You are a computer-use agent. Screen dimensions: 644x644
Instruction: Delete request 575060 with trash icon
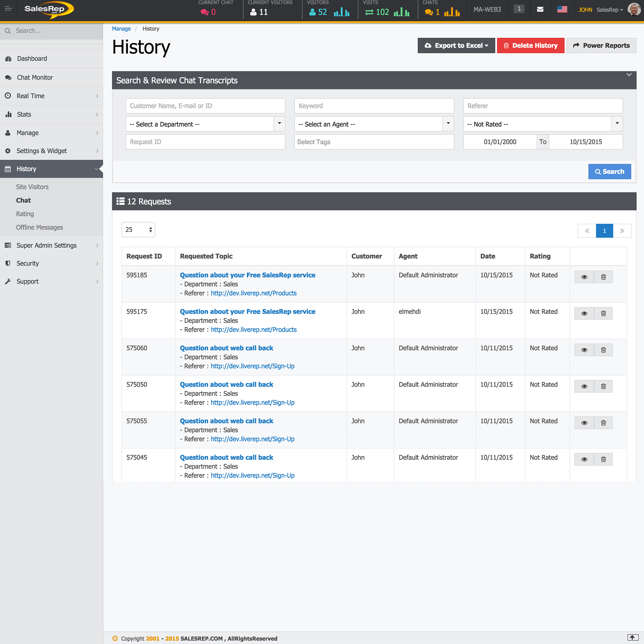[x=603, y=350]
